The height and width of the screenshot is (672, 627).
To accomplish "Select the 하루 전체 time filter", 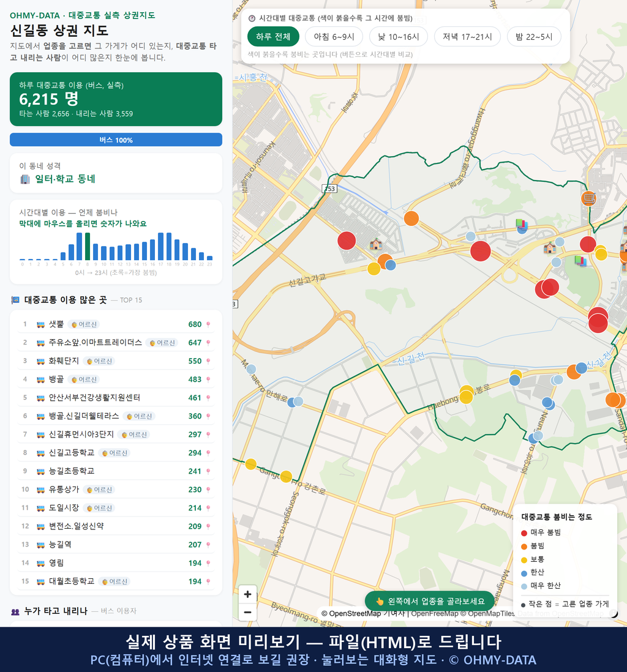I will pos(273,37).
